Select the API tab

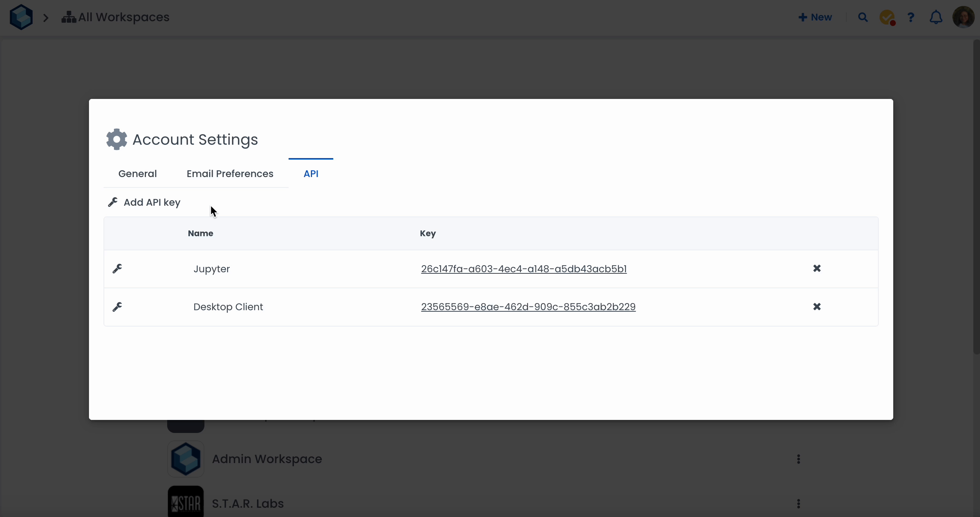pos(311,174)
